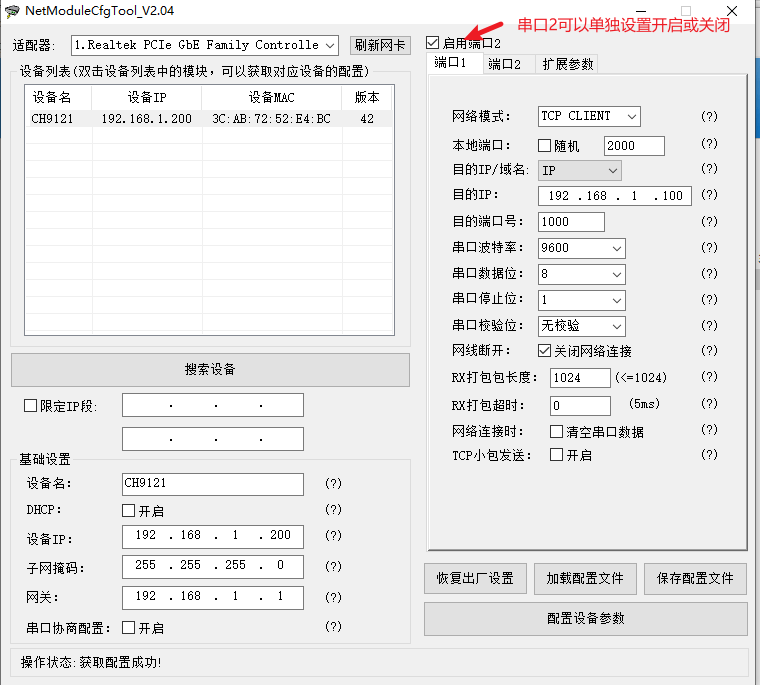
Task: Click the 网关 address field
Action: click(213, 597)
